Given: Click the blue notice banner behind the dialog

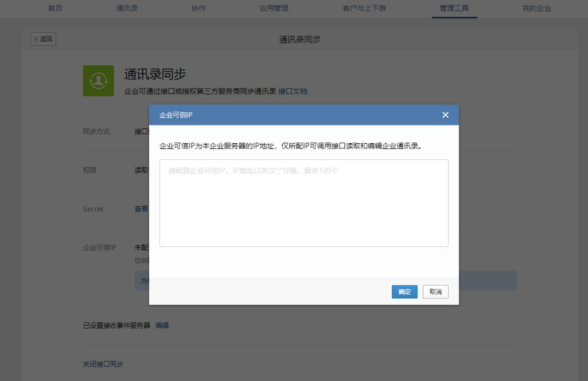Looking at the screenshot, I should pos(488,281).
